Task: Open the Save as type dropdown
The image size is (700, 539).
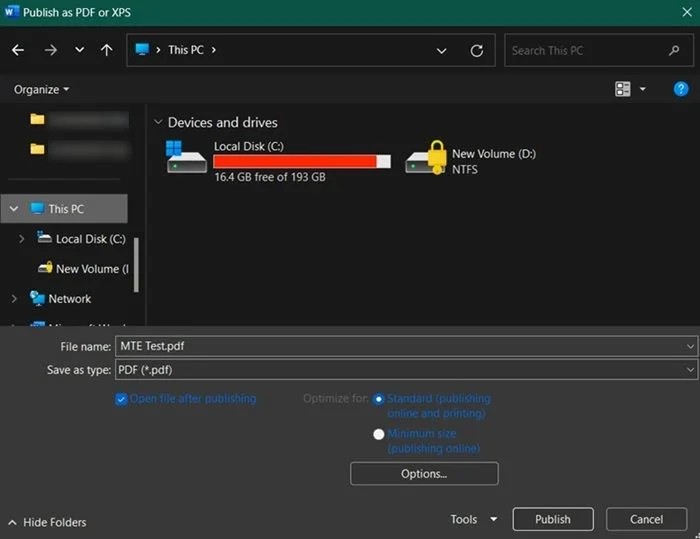Action: click(690, 370)
